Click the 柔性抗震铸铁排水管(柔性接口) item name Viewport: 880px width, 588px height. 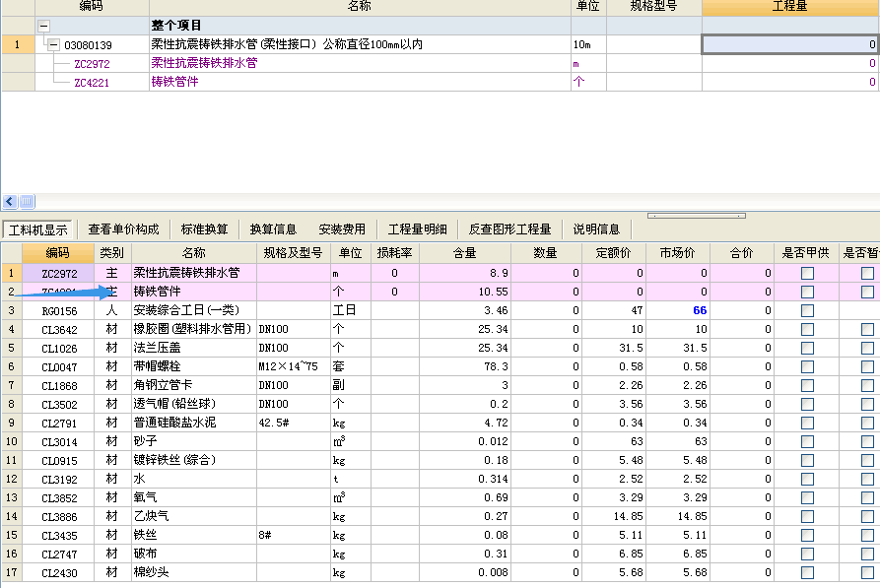coord(286,44)
